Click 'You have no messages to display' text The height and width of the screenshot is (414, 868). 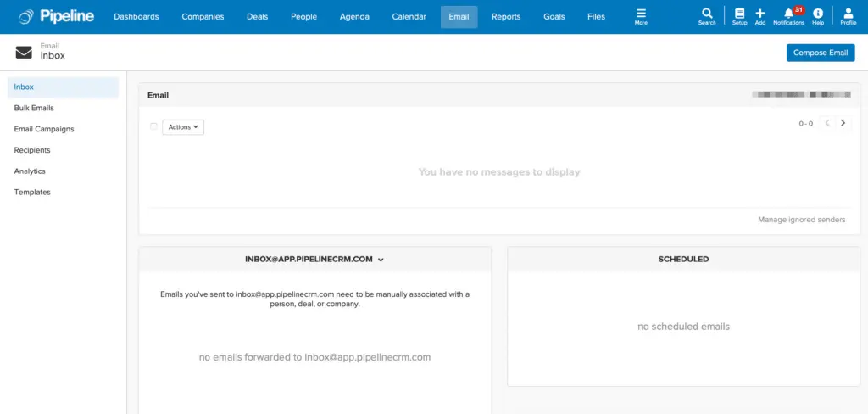pos(499,172)
